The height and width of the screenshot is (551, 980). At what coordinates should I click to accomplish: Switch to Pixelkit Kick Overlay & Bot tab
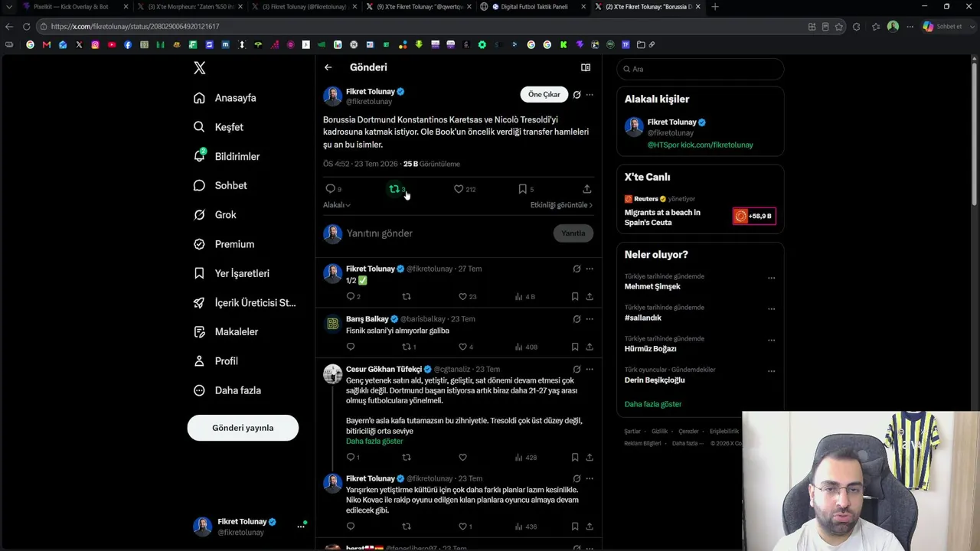[x=73, y=7]
